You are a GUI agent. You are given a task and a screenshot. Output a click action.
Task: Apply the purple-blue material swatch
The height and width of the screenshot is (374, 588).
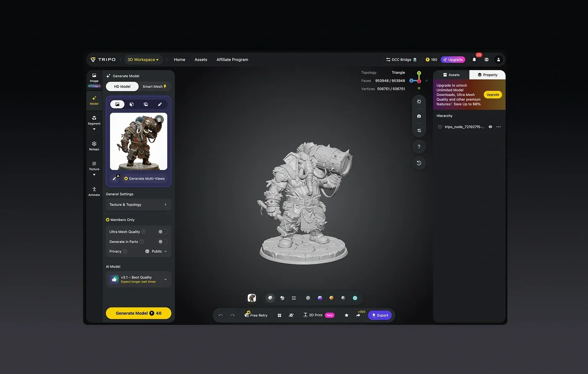pos(320,298)
